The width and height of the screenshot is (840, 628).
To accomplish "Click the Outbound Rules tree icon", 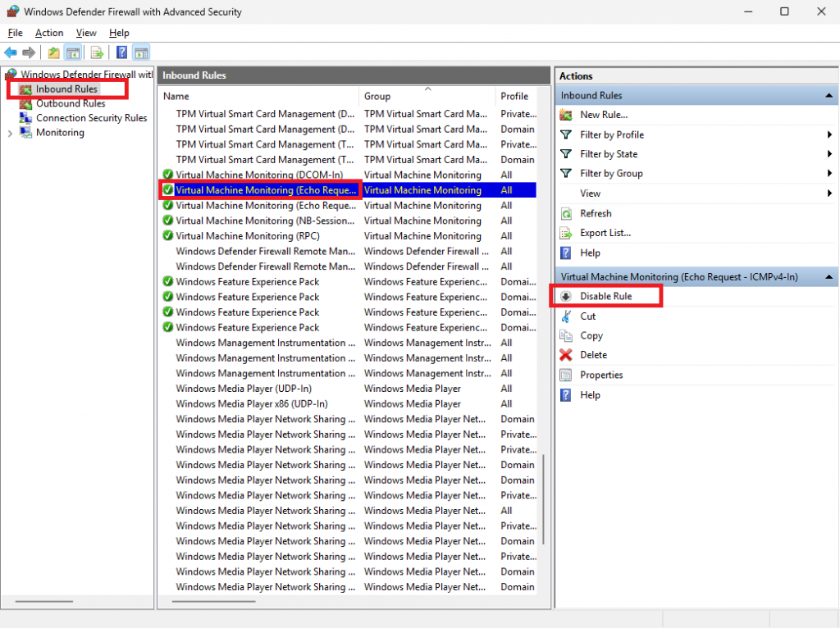I will click(x=25, y=103).
